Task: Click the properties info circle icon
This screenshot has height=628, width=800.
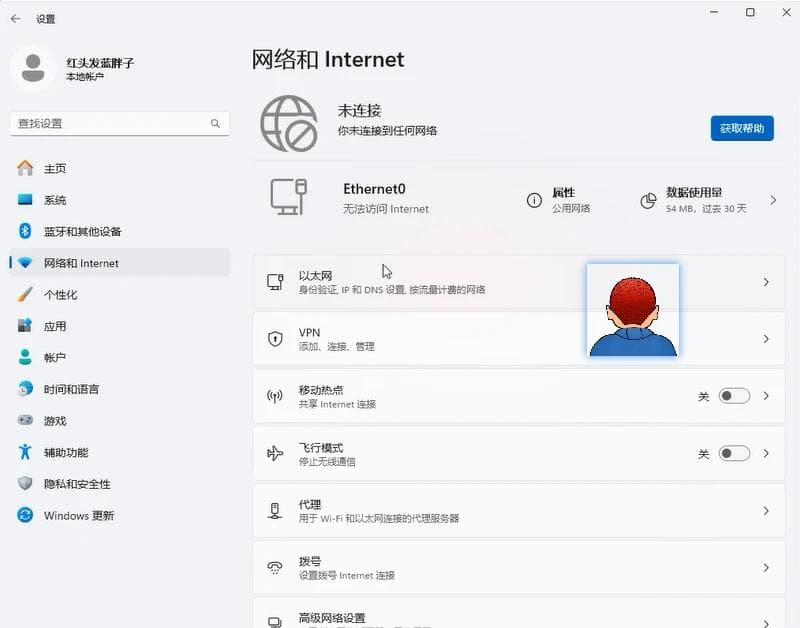Action: click(x=534, y=200)
